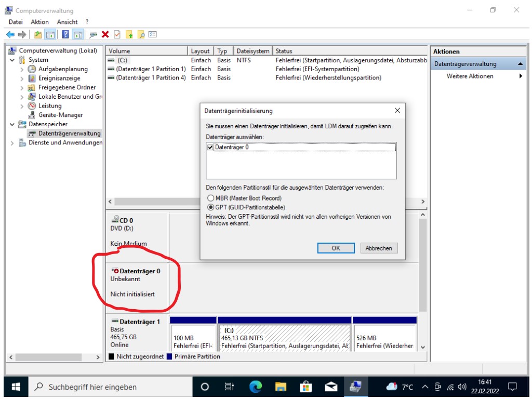Click Datenträger 0 red-marked disk icon
The height and width of the screenshot is (399, 532).
tap(115, 271)
